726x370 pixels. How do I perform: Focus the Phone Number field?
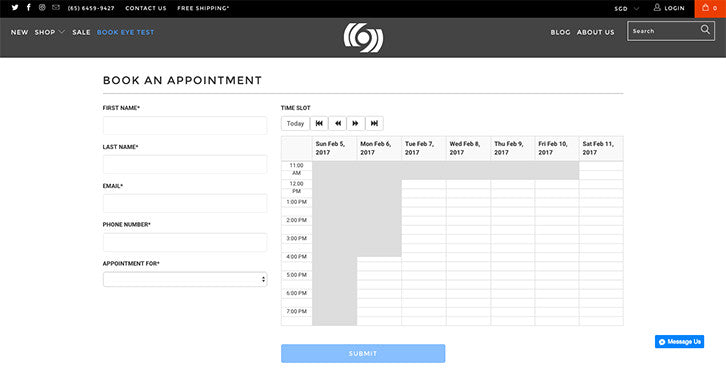point(185,242)
